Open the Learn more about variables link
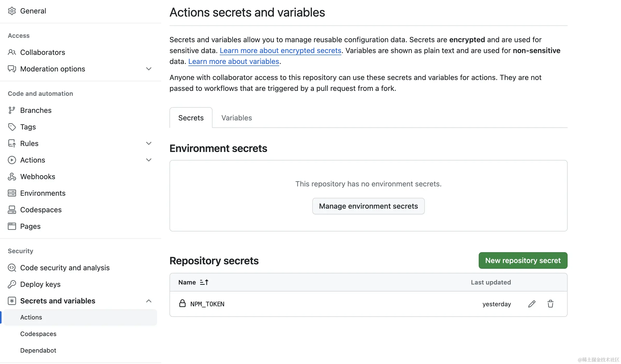621x364 pixels. pos(234,61)
